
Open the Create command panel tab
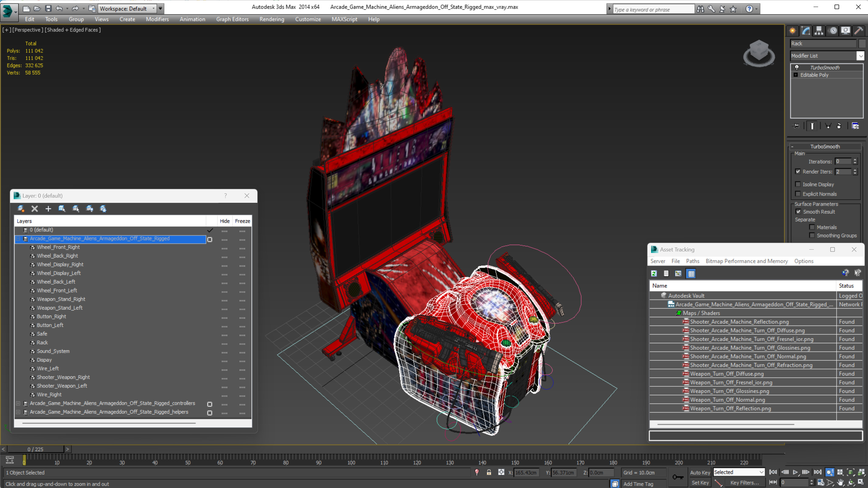pos(793,31)
